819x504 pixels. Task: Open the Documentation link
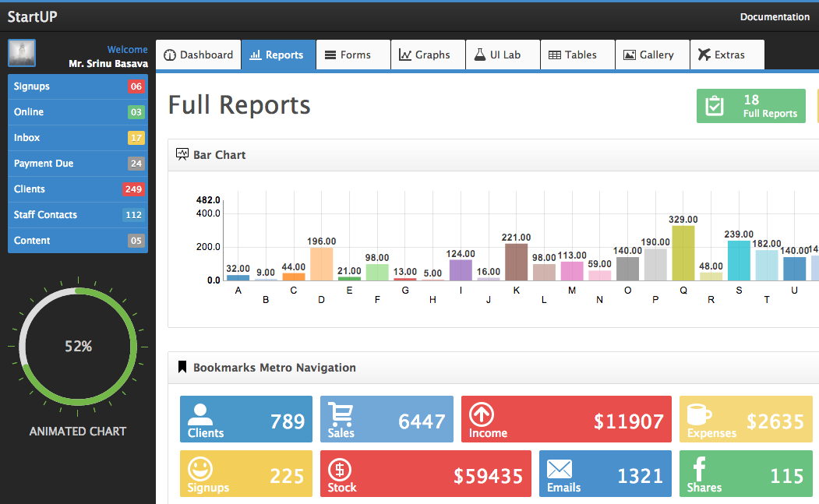774,16
